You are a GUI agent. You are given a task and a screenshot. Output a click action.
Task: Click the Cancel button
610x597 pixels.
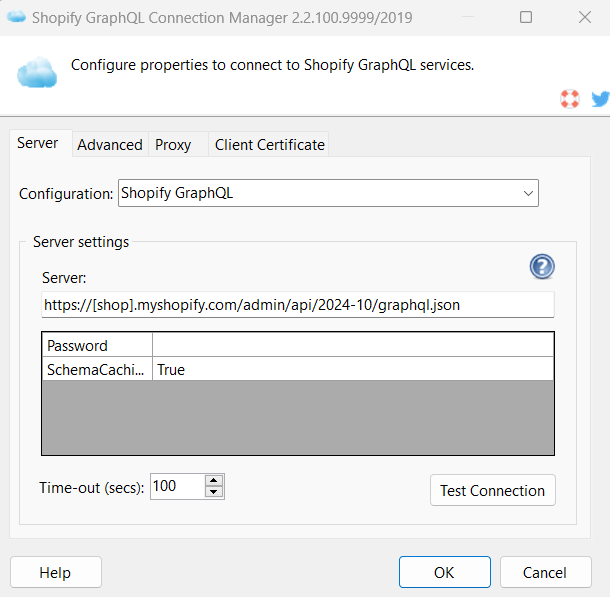tap(545, 572)
